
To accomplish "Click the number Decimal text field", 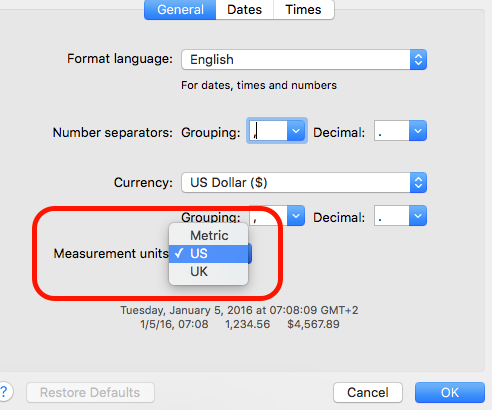I will (392, 131).
